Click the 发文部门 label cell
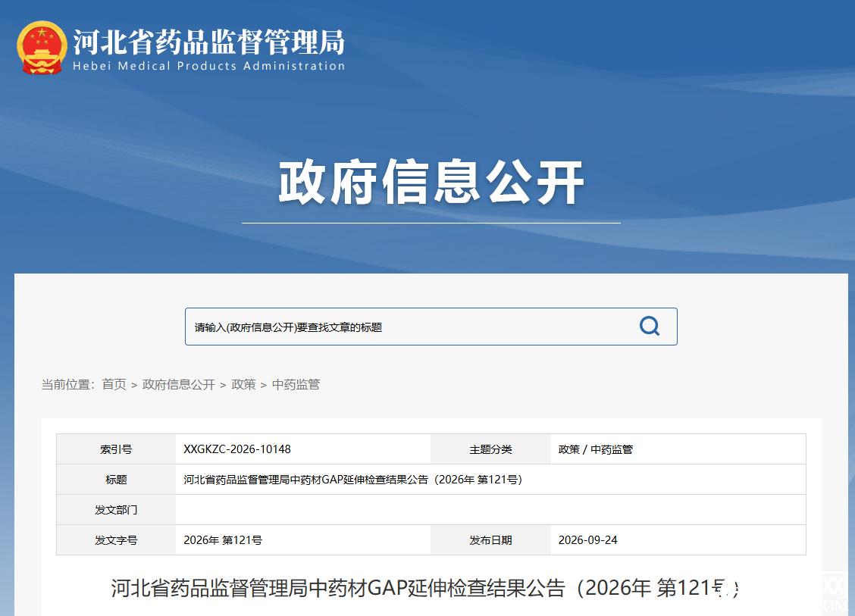Screen dimensions: 855x616 (x=116, y=510)
